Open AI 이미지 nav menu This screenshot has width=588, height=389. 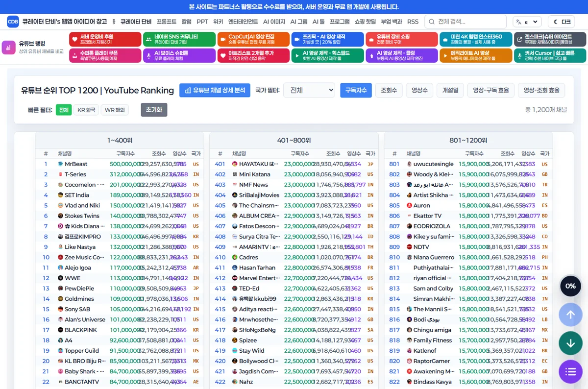(274, 22)
